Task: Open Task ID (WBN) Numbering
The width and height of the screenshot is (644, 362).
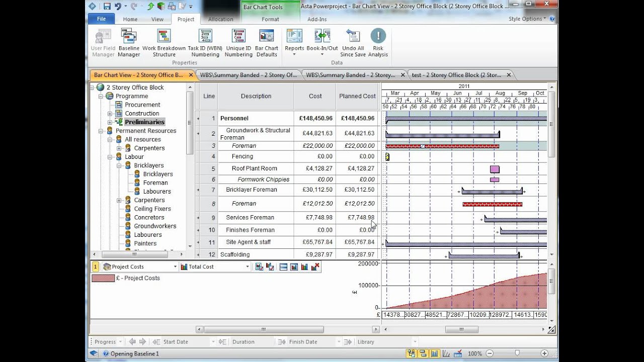Action: coord(205,43)
